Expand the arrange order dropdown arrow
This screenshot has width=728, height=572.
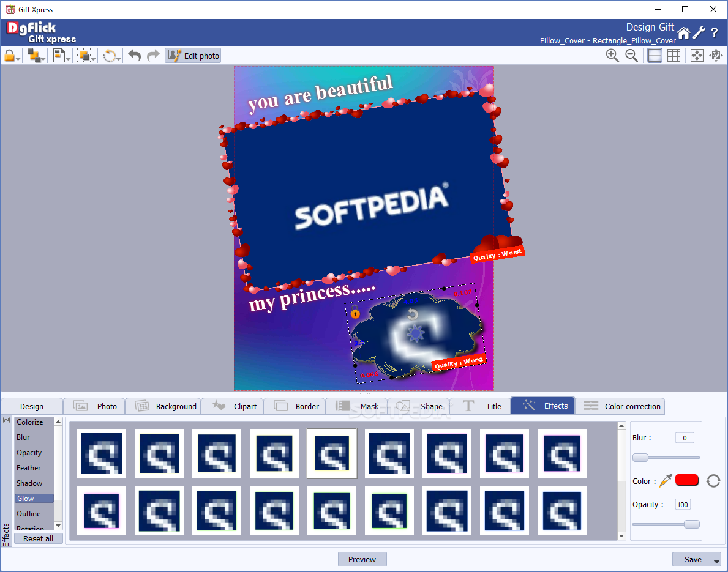(x=43, y=59)
